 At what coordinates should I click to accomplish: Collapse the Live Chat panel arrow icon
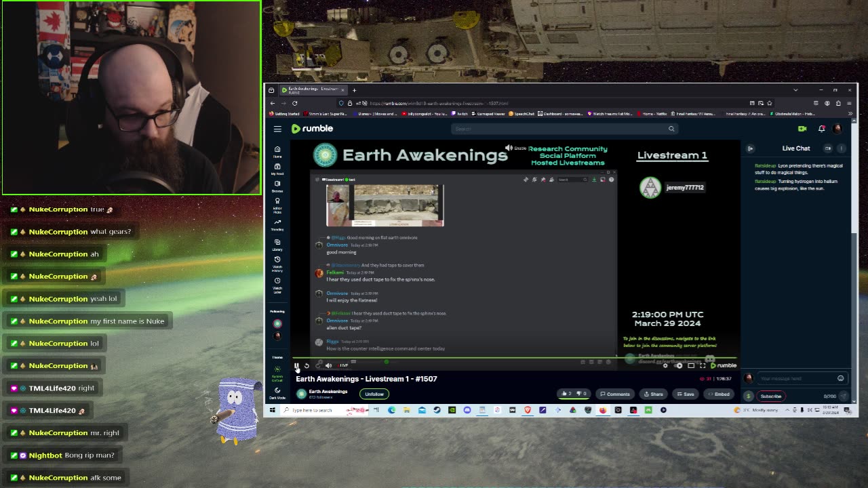click(750, 148)
